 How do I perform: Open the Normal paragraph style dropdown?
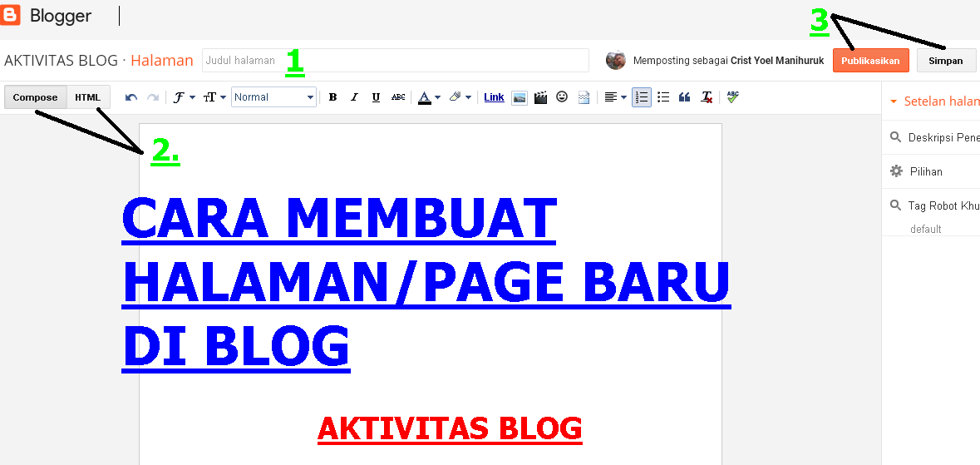[x=273, y=97]
